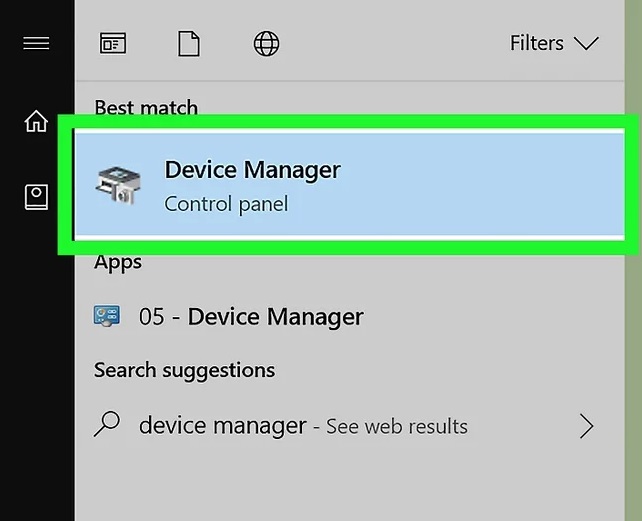Image resolution: width=642 pixels, height=521 pixels.
Task: Expand the arrow for the web search suggestion
Action: (587, 427)
